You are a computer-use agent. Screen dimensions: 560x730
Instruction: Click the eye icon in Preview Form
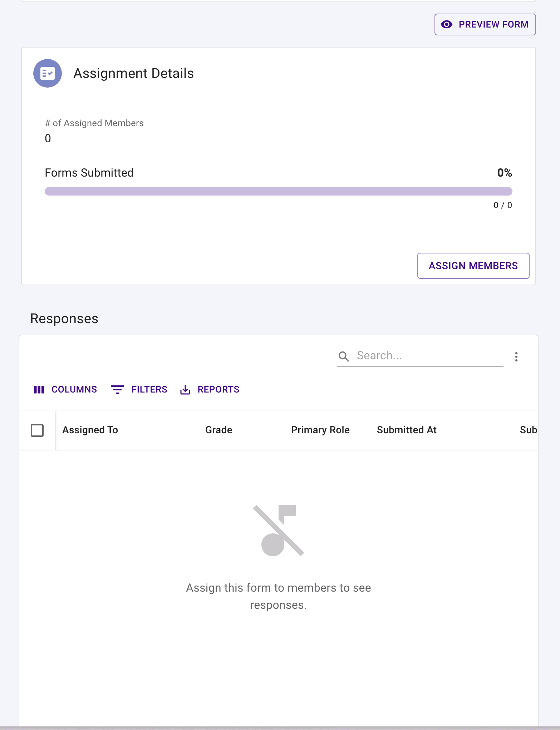pos(447,24)
